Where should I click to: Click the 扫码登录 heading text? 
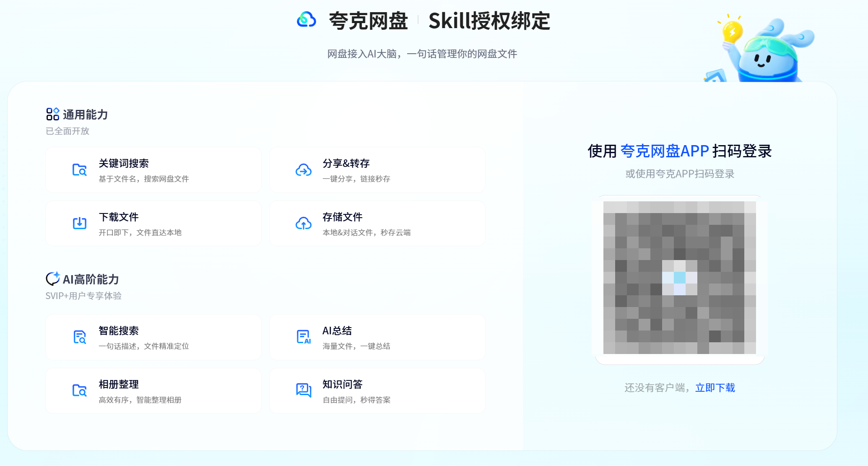(742, 151)
